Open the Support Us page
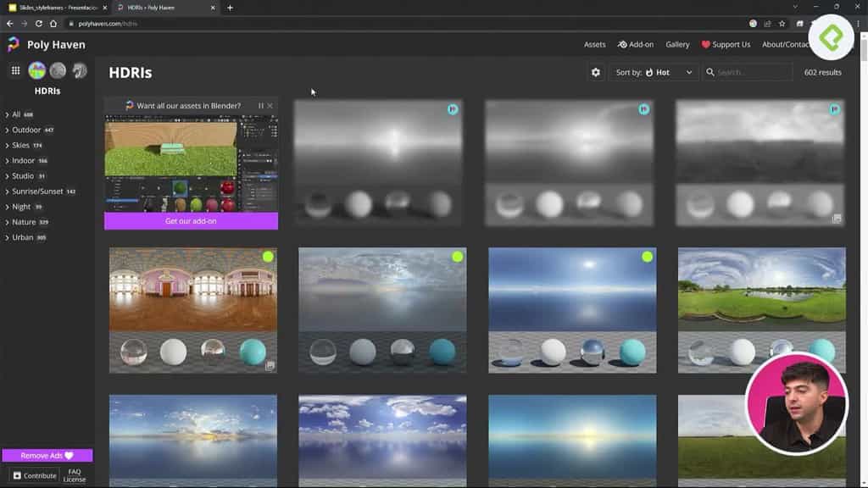Screen dimensions: 868x488 (x=726, y=45)
